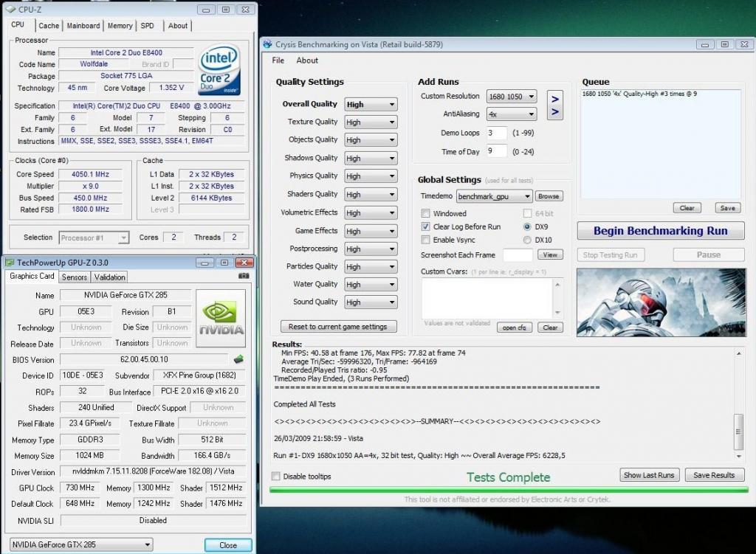Click the Crysis Benchmarking title bar icon

[x=267, y=44]
